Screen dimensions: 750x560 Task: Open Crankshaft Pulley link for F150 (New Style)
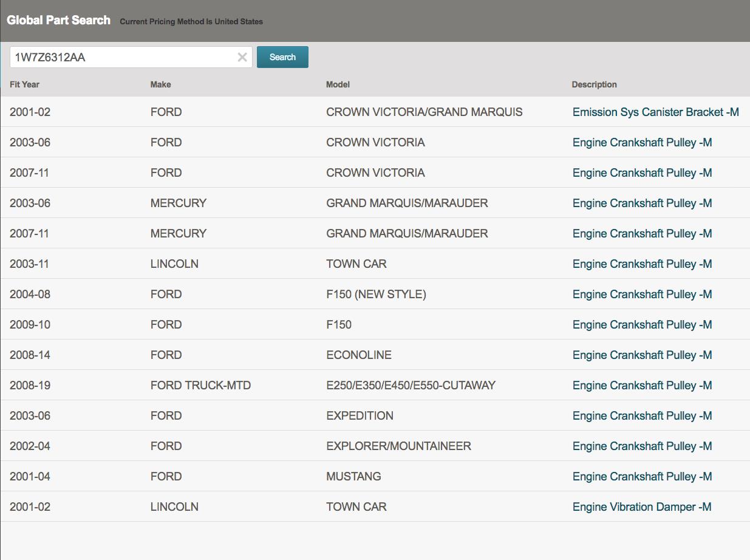click(642, 295)
